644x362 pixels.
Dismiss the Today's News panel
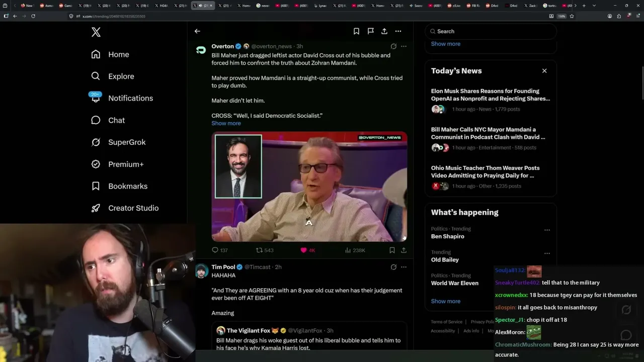point(544,71)
